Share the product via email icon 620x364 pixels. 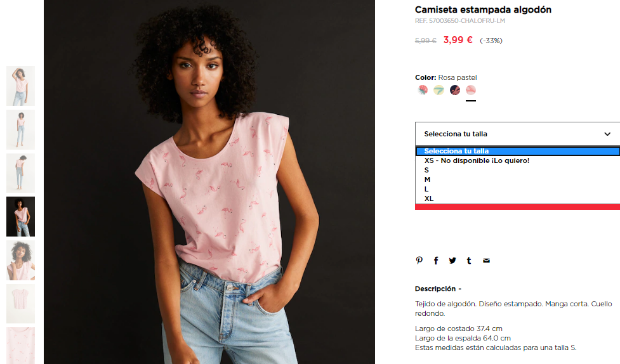point(486,261)
